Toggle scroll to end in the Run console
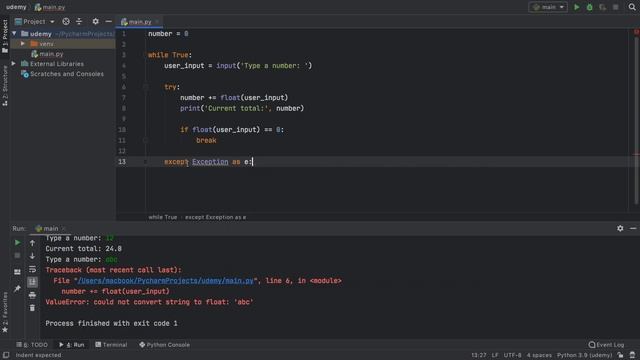This screenshot has height=360, width=640. click(x=32, y=282)
